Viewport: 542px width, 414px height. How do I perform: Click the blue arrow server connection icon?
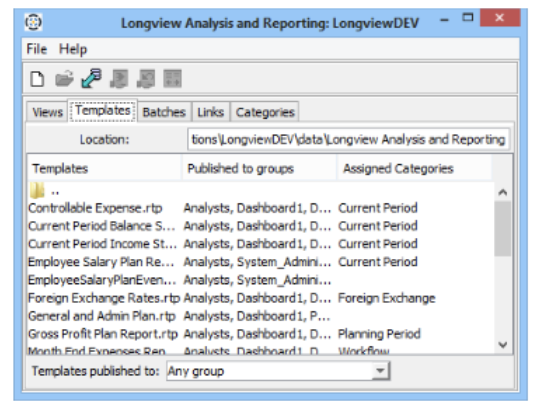(91, 78)
